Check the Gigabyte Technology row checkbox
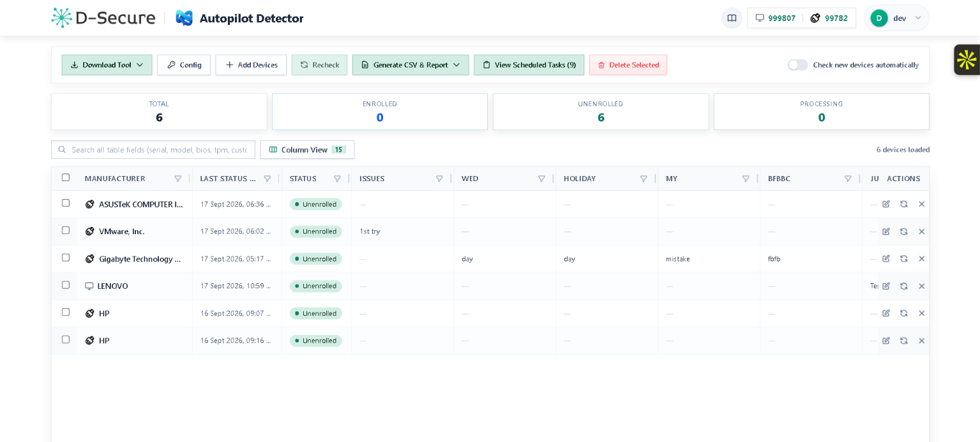This screenshot has height=442, width=980. (66, 258)
